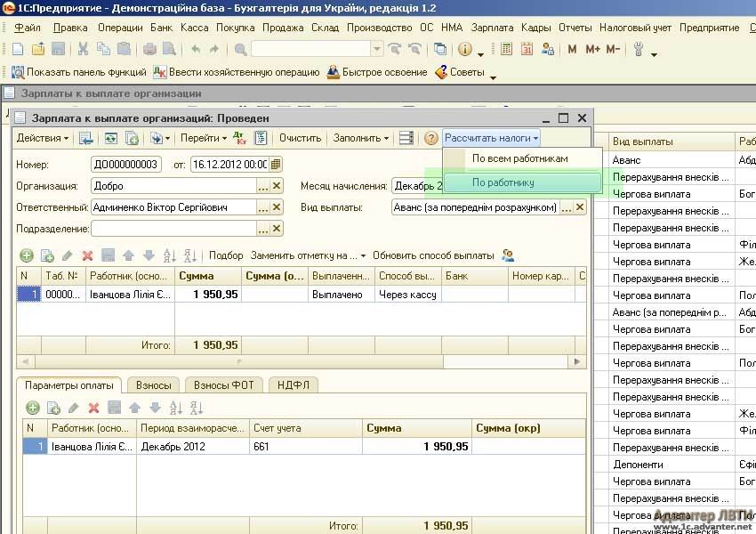The width and height of the screenshot is (756, 534).
Task: Click the calendar picker next to the date field
Action: tap(276, 165)
